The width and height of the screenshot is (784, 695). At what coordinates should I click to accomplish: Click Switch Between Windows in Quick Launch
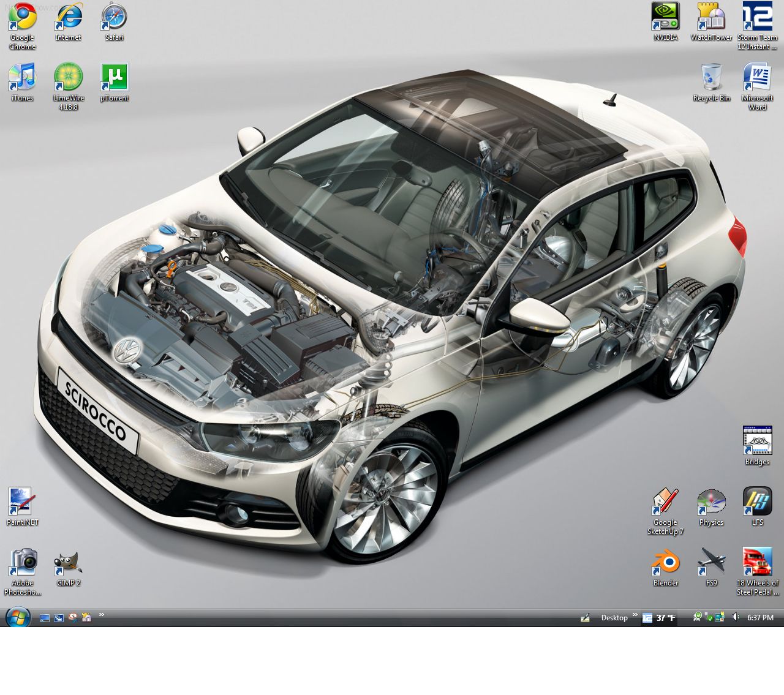click(x=59, y=618)
